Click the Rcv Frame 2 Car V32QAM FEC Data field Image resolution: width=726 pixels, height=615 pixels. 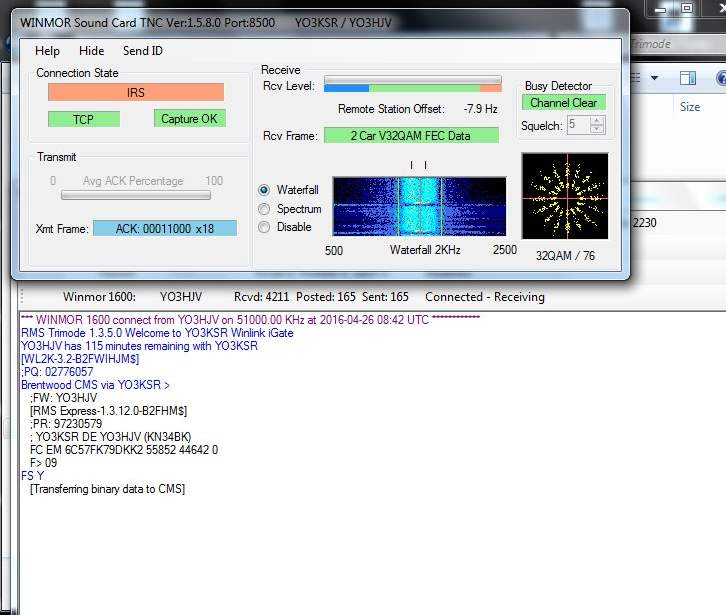point(411,135)
